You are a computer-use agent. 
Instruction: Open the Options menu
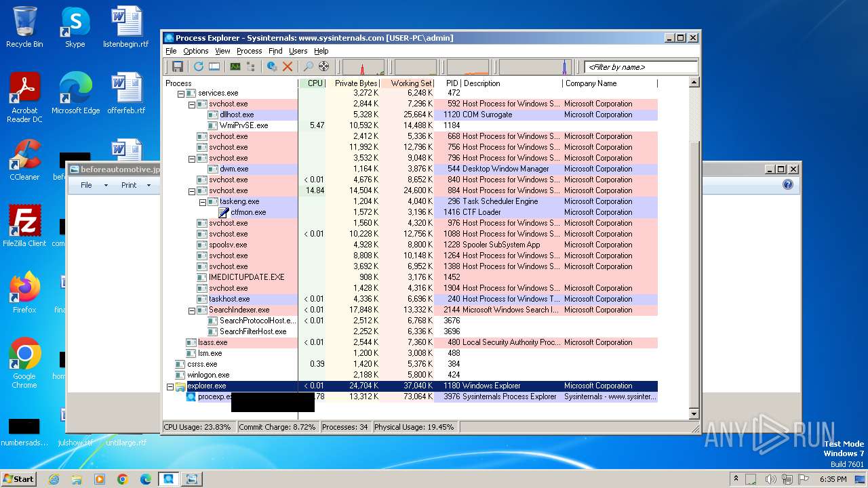[x=196, y=51]
